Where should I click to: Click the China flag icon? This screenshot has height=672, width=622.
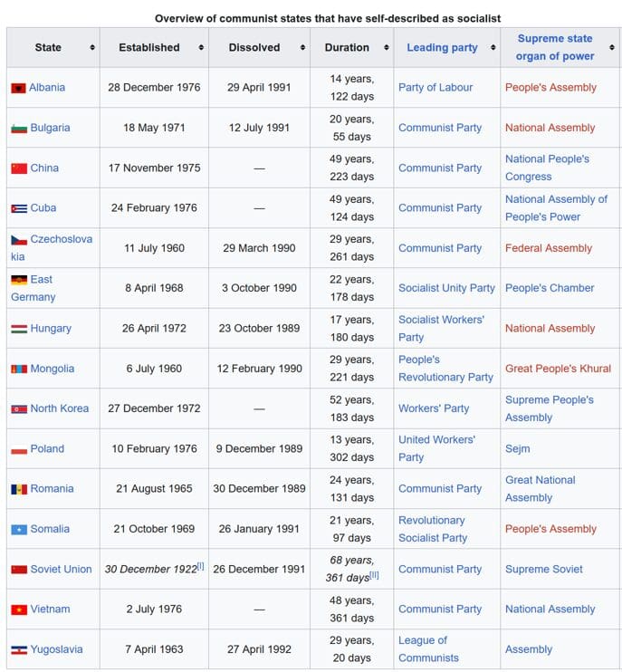point(18,168)
